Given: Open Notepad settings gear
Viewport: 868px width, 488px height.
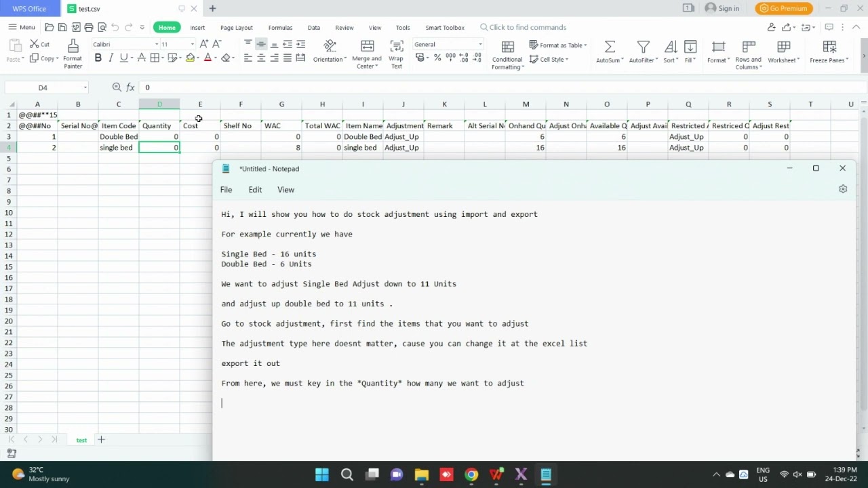Looking at the screenshot, I should [843, 189].
